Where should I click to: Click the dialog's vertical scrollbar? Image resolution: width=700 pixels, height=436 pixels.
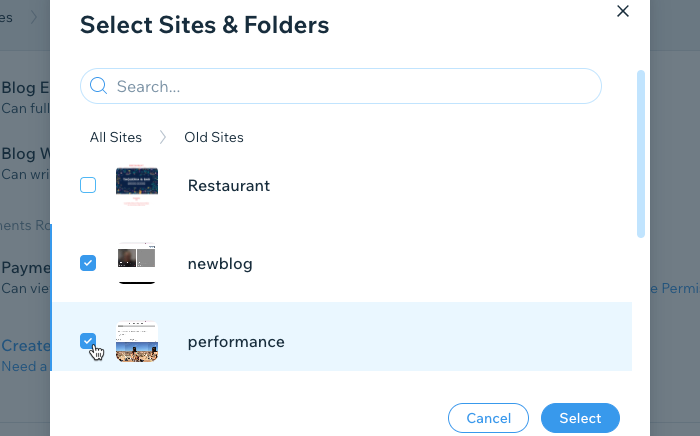[641, 154]
